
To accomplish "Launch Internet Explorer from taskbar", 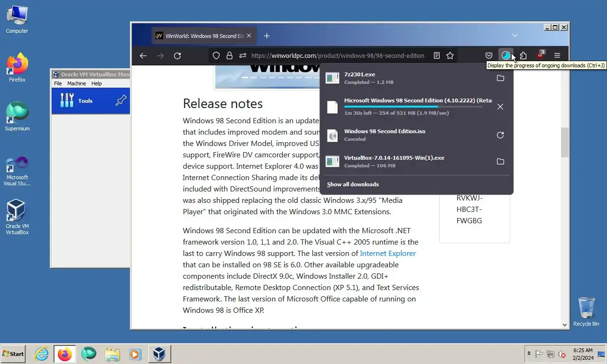I will coord(42,354).
